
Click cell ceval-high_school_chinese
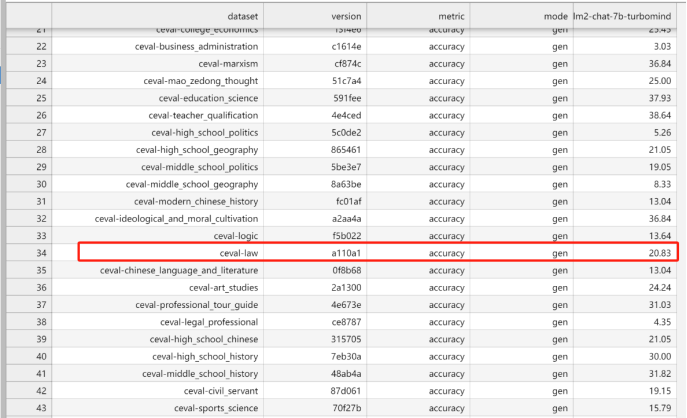coord(157,339)
